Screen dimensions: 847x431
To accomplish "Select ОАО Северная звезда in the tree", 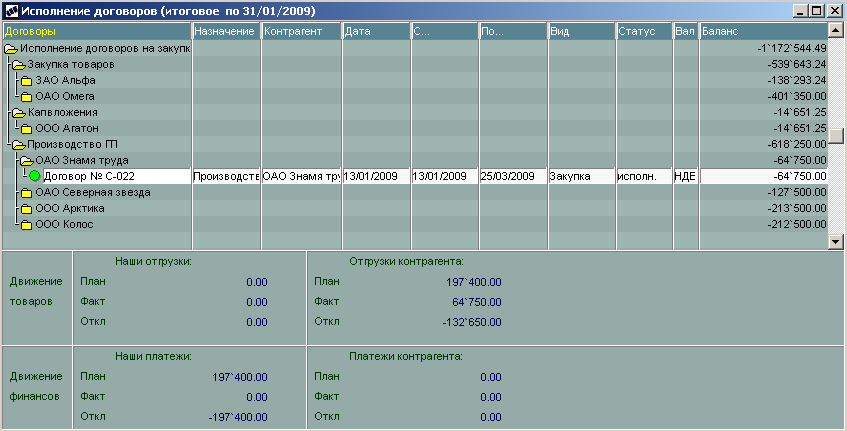I will pyautogui.click(x=93, y=192).
